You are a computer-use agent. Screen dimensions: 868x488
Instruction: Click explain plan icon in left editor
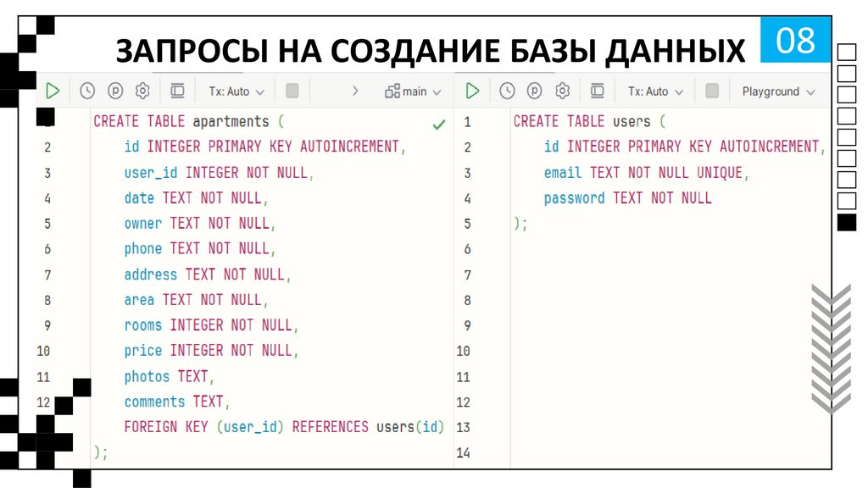pos(115,91)
